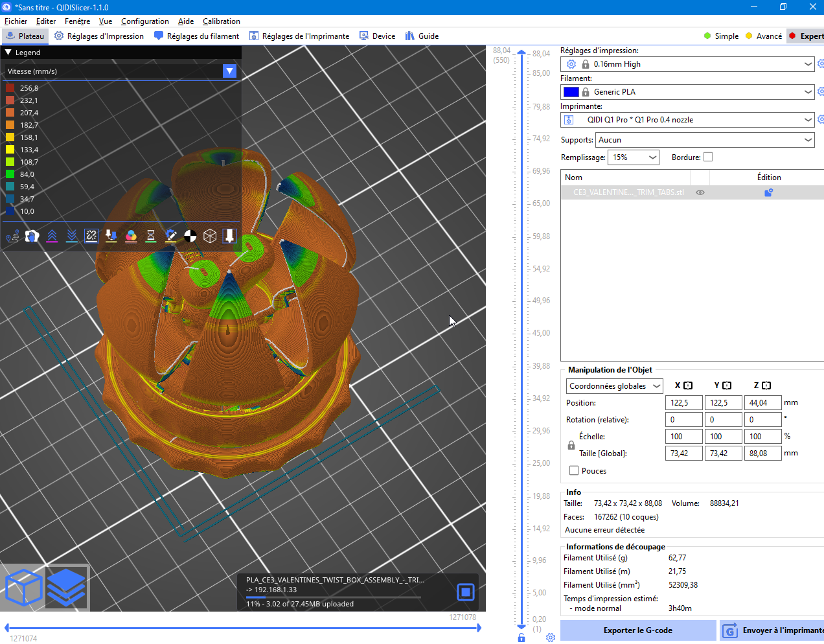The height and width of the screenshot is (644, 824).
Task: Click the edit icon for the STL object
Action: pyautogui.click(x=768, y=192)
